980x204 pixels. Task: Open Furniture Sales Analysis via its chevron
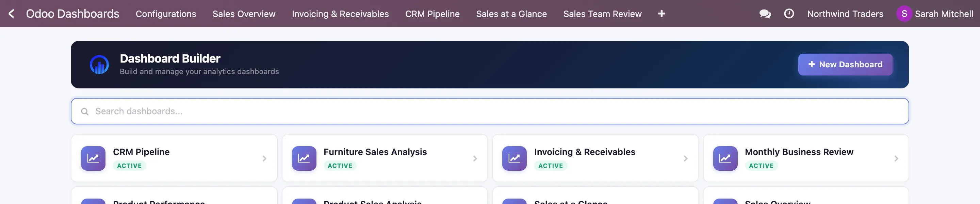click(x=475, y=158)
